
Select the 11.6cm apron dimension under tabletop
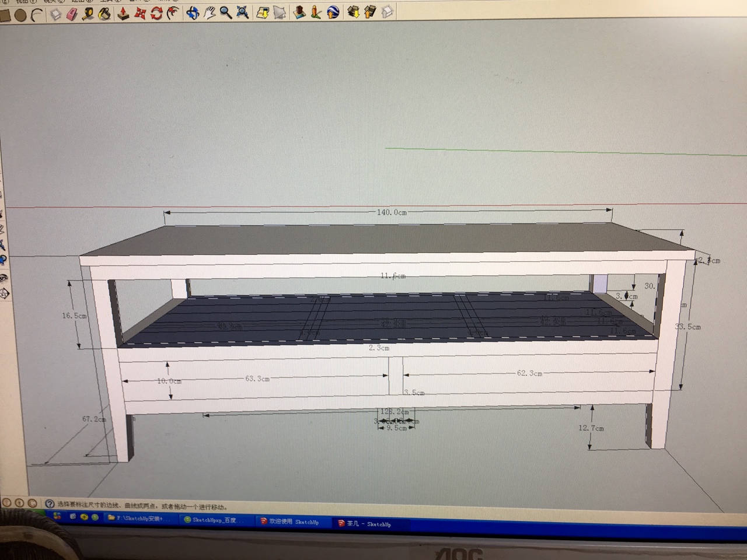[393, 275]
